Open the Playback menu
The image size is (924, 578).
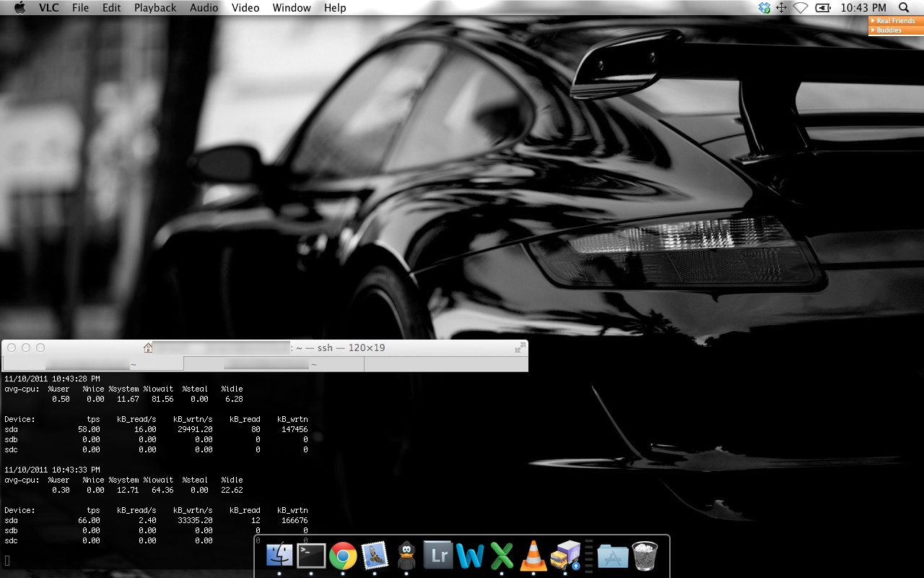point(155,8)
